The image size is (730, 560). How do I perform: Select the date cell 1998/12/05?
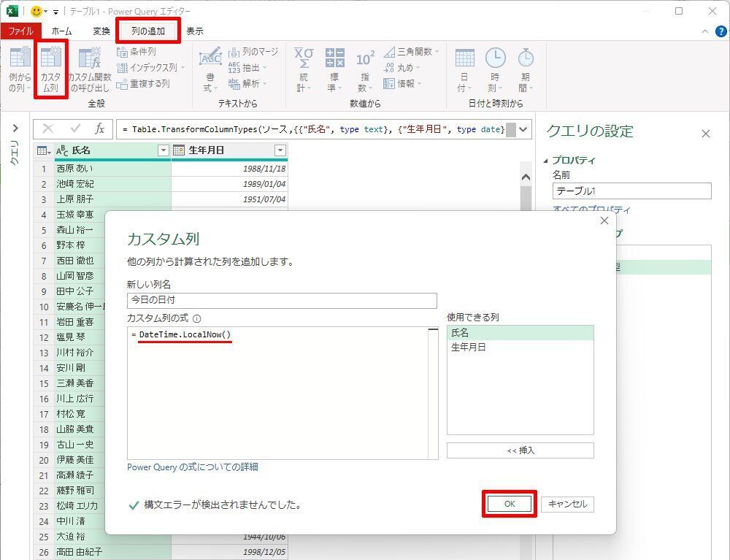(x=229, y=552)
